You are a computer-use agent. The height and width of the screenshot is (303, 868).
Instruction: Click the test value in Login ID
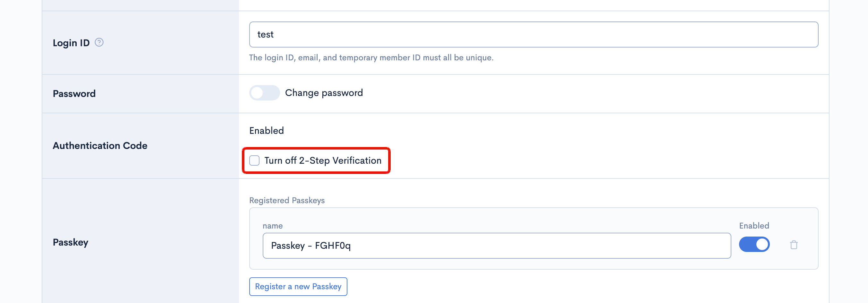(266, 34)
